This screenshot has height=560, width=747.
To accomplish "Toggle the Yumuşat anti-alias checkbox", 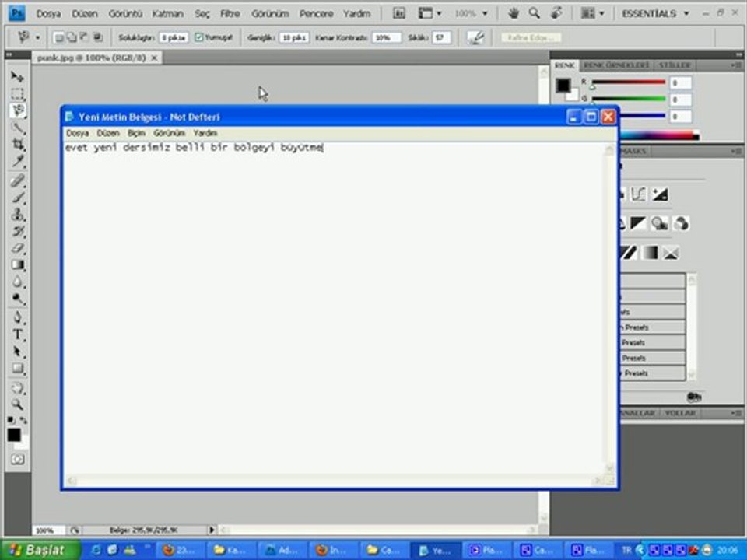I will tap(199, 37).
